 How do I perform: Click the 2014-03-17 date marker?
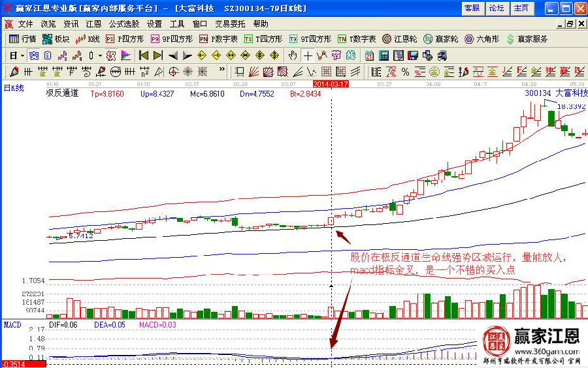(331, 84)
